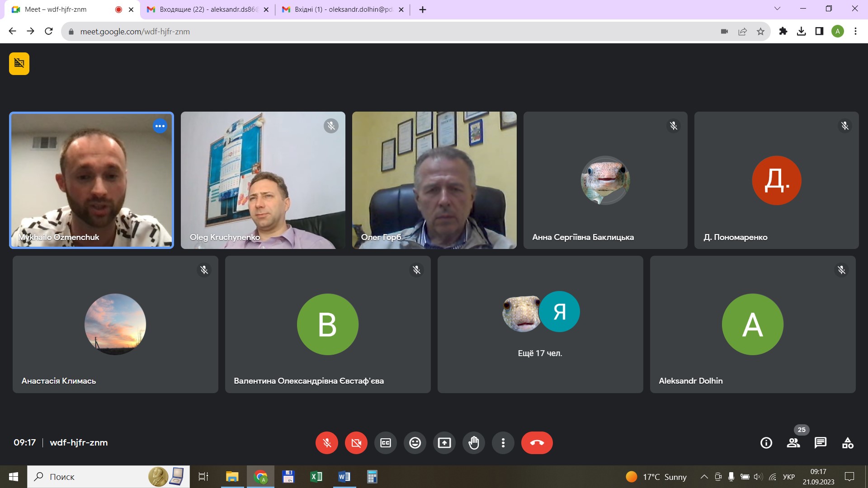This screenshot has height=488, width=868.
Task: Open Word from the taskbar
Action: click(x=344, y=477)
